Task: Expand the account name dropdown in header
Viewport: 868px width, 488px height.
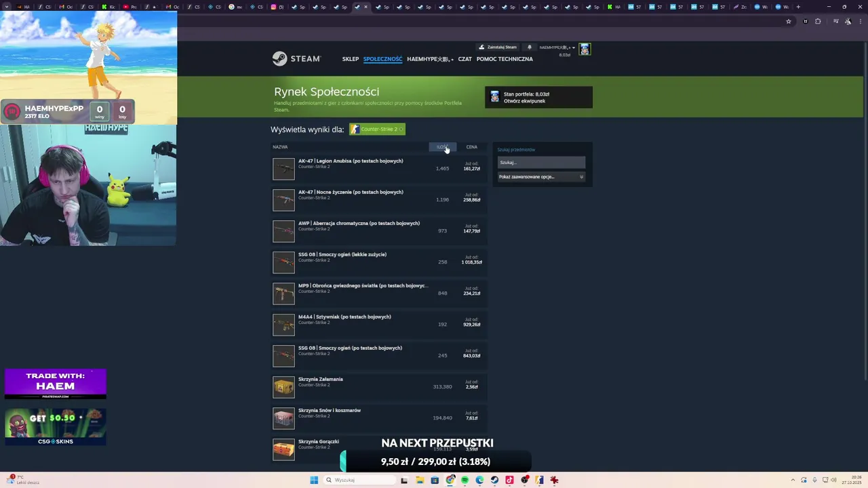Action: point(557,47)
